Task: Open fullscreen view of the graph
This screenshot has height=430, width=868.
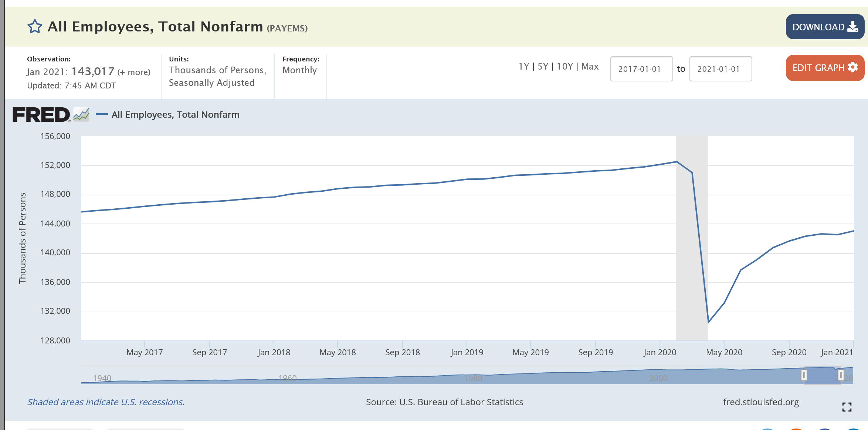Action: tap(847, 407)
